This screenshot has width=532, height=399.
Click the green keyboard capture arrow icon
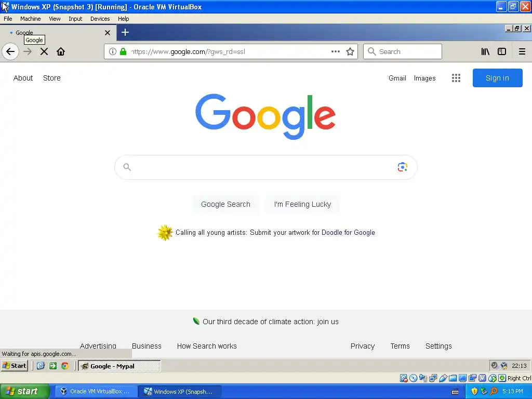[502, 378]
